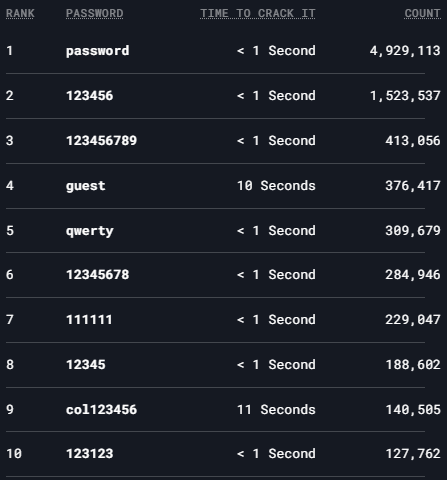Sort by the COUNT column header
447x480 pixels.
click(x=422, y=13)
